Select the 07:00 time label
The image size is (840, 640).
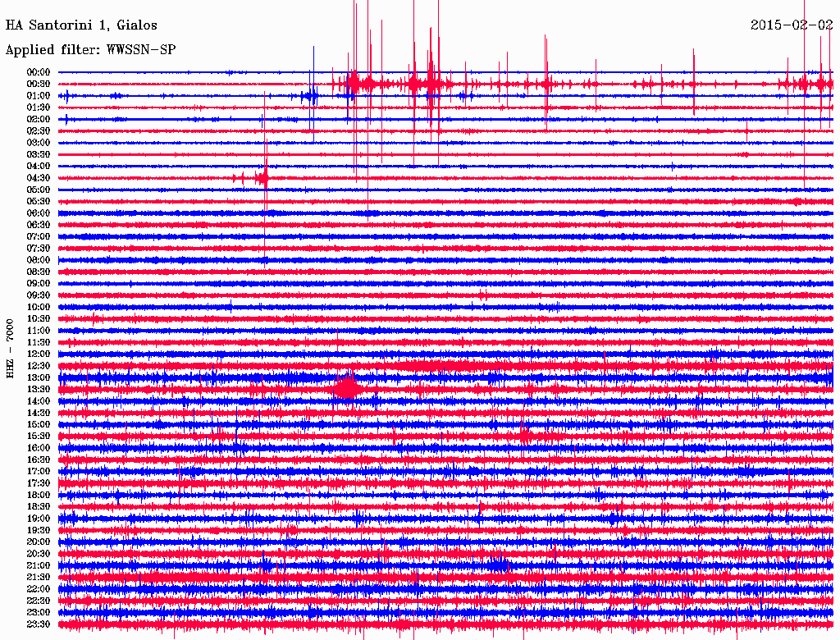[39, 236]
